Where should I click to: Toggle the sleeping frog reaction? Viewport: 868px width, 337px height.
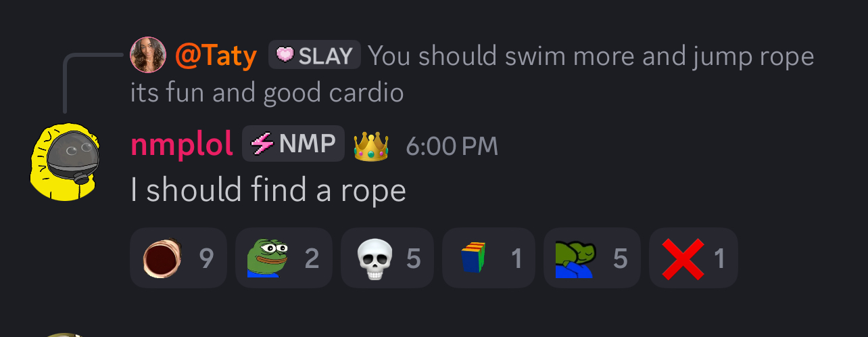pyautogui.click(x=592, y=258)
